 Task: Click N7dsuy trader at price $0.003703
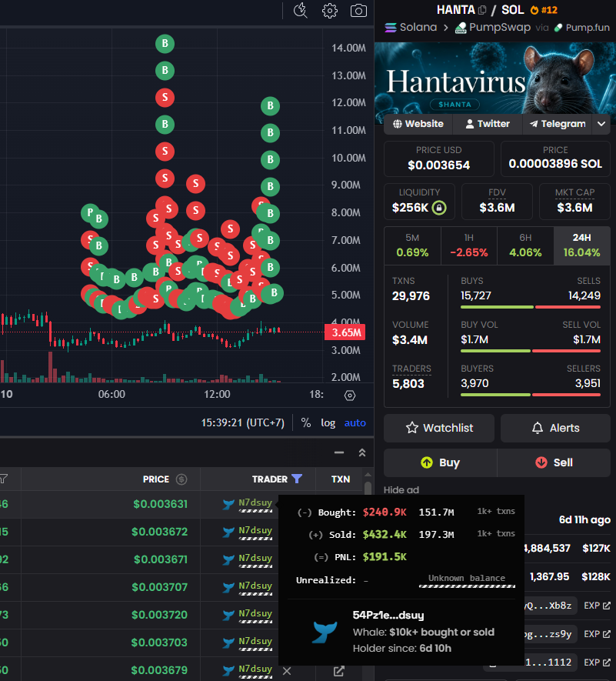tap(255, 643)
